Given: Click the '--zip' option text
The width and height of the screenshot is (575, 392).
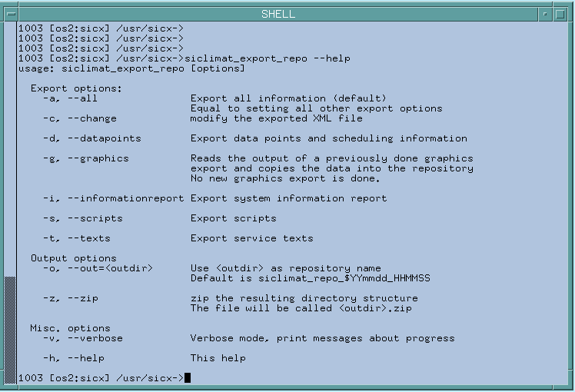Looking at the screenshot, I should click(82, 297).
